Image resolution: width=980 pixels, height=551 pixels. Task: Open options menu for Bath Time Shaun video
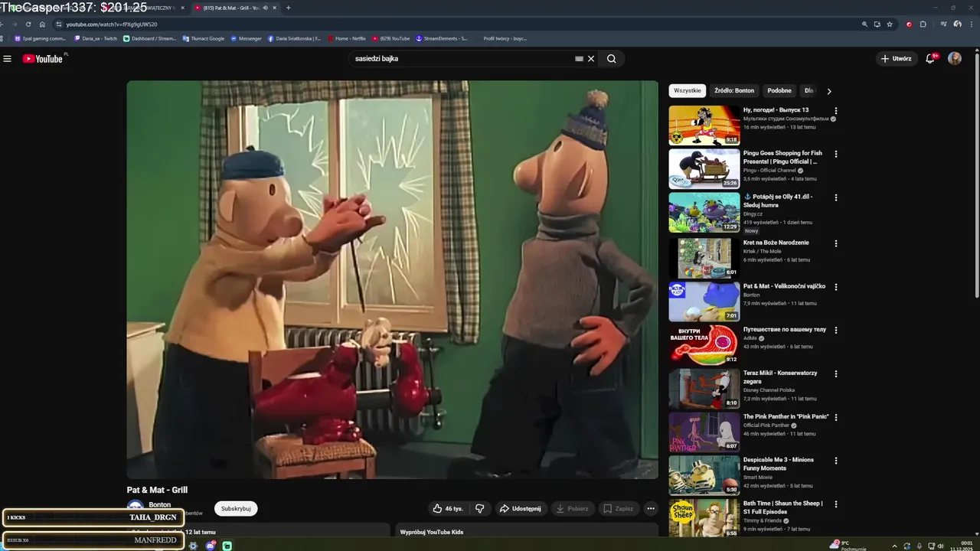pyautogui.click(x=836, y=504)
